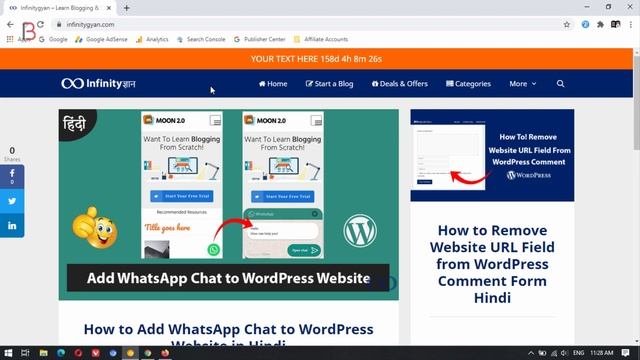Open the Search Console bookmark
The width and height of the screenshot is (640, 360).
pos(201,39)
